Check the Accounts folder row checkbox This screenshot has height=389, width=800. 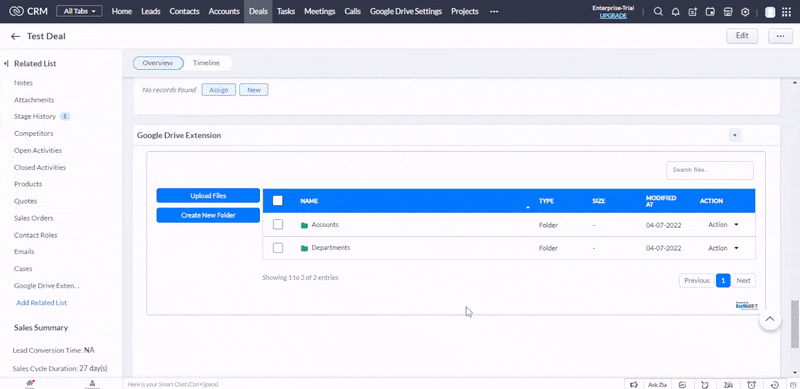[278, 224]
